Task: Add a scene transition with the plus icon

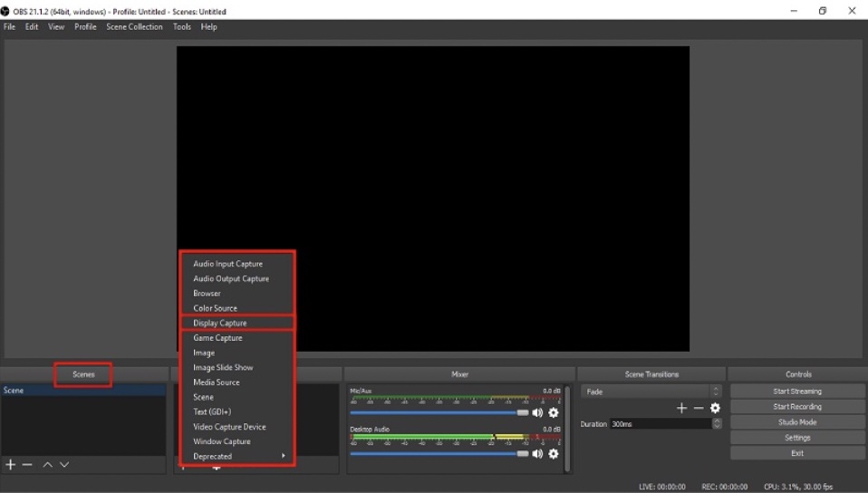Action: click(x=681, y=409)
